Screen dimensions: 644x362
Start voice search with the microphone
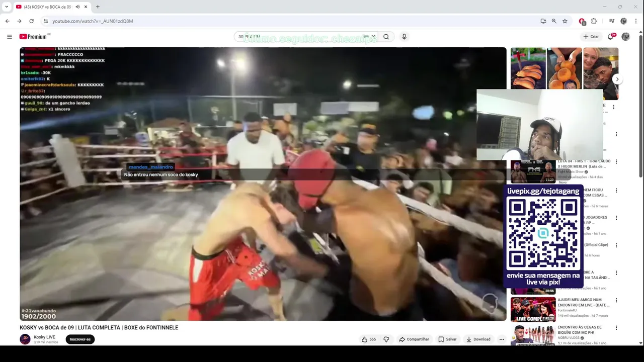click(404, 37)
